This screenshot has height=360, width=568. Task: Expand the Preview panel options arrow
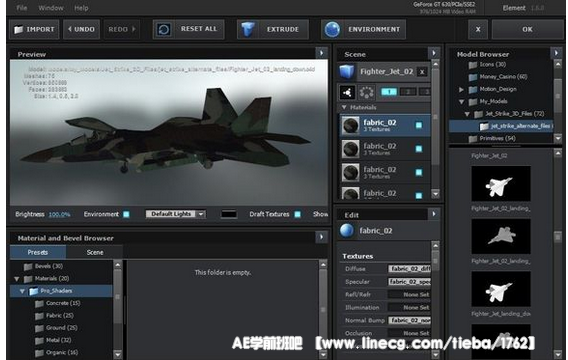pos(321,53)
